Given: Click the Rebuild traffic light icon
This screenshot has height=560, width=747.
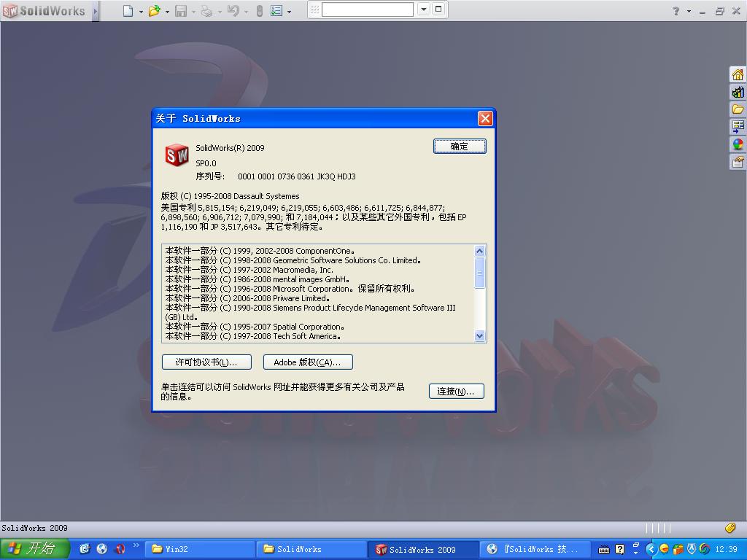Looking at the screenshot, I should coord(259,10).
